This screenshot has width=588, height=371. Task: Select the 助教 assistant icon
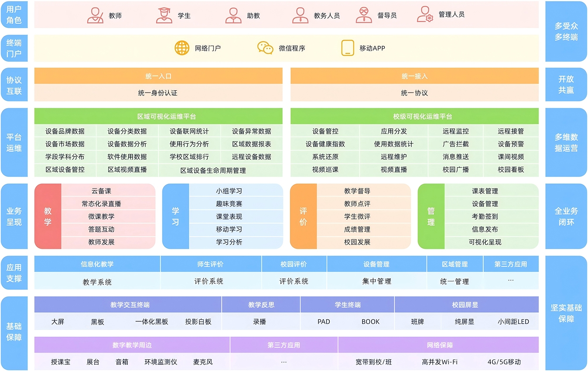point(233,15)
